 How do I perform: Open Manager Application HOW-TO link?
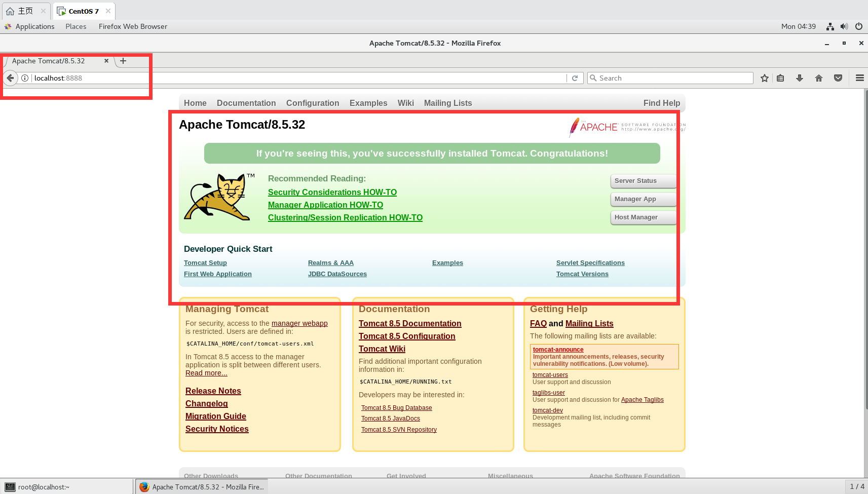point(325,205)
